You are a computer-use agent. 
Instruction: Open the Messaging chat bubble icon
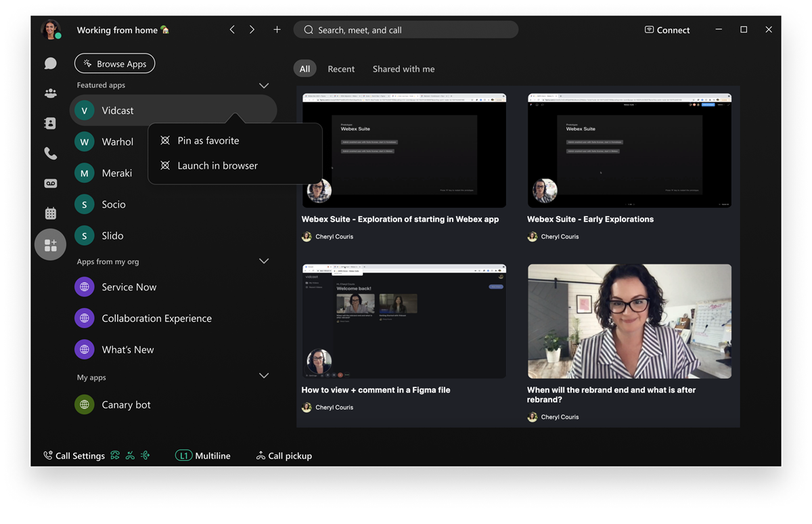point(51,64)
